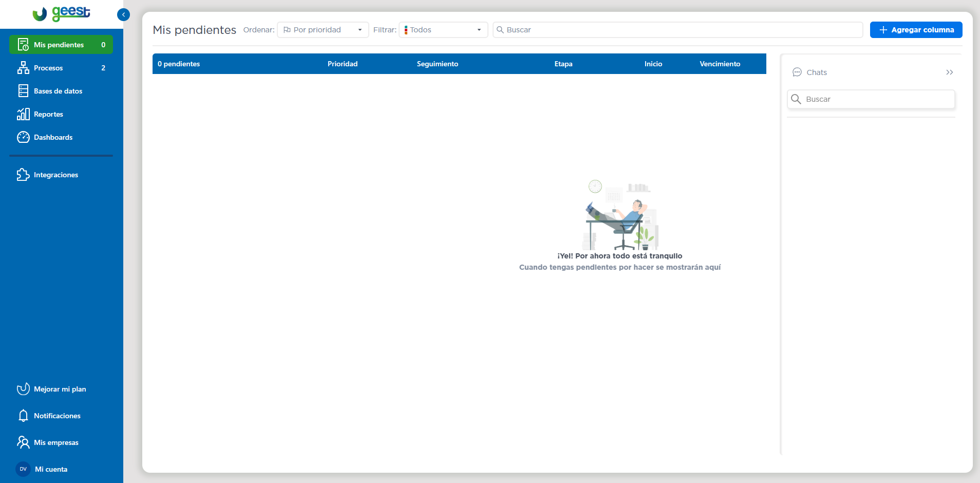Click the DV account avatar
Image resolution: width=980 pixels, height=483 pixels.
(x=23, y=469)
